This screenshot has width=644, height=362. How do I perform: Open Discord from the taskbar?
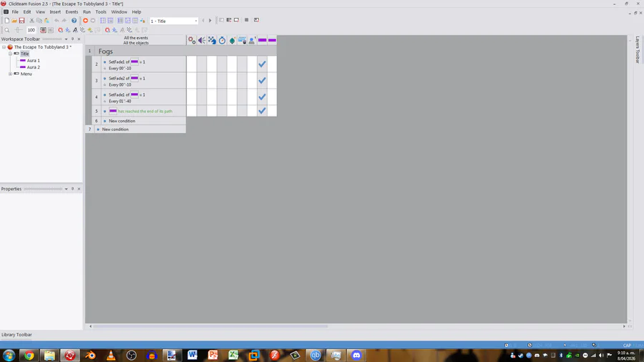coord(356,355)
